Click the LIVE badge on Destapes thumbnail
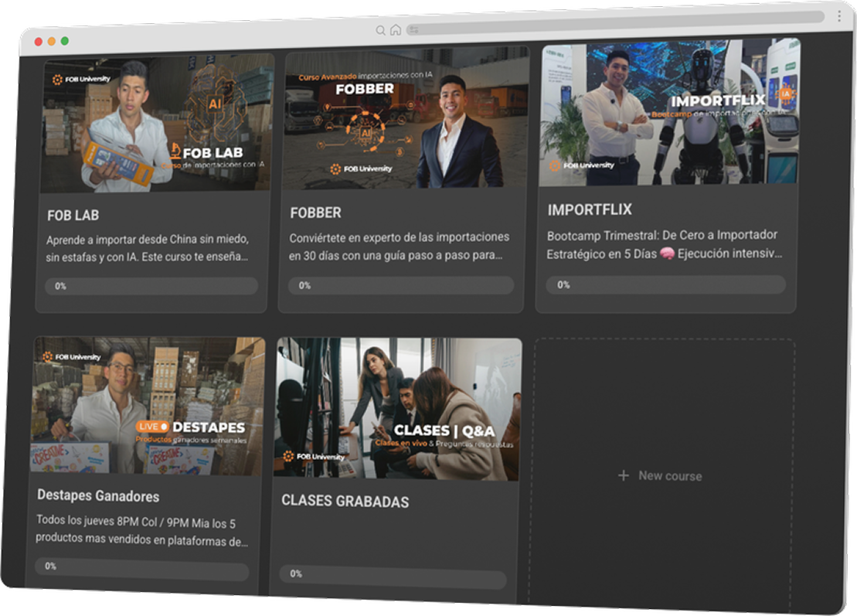The width and height of the screenshot is (857, 616). 152,427
